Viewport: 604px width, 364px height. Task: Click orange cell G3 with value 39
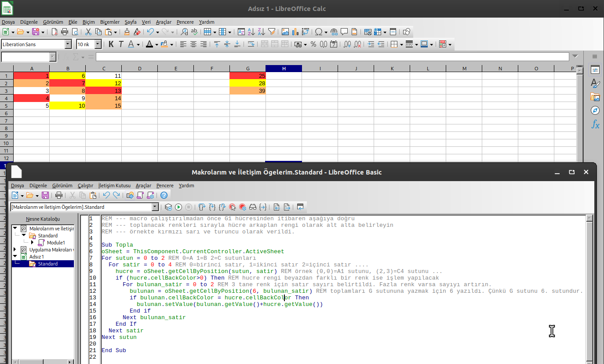pyautogui.click(x=248, y=91)
